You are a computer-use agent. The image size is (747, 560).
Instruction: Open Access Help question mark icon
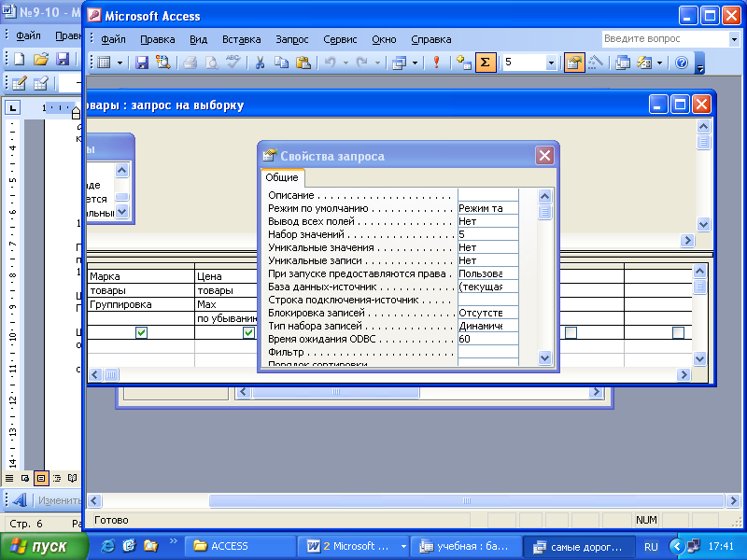[x=682, y=63]
